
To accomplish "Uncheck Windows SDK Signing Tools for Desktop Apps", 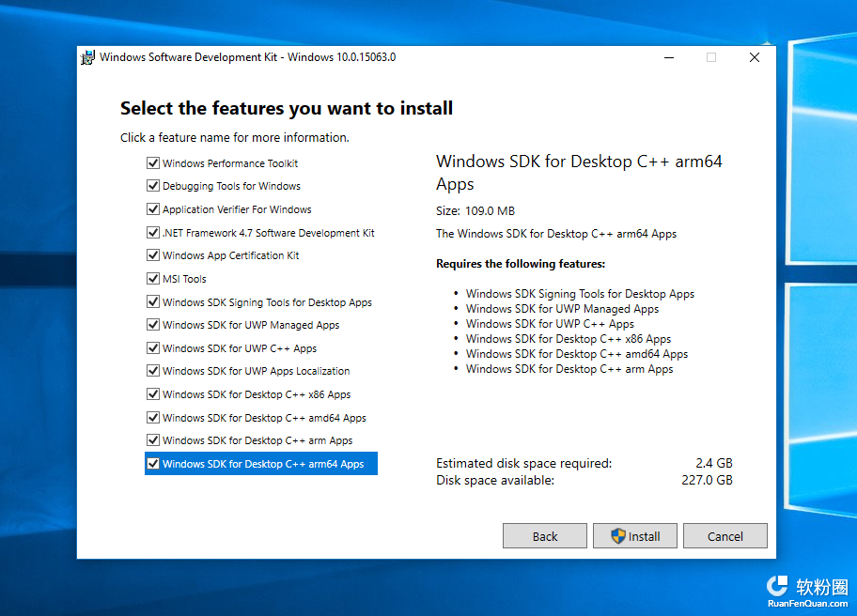I will tap(153, 301).
